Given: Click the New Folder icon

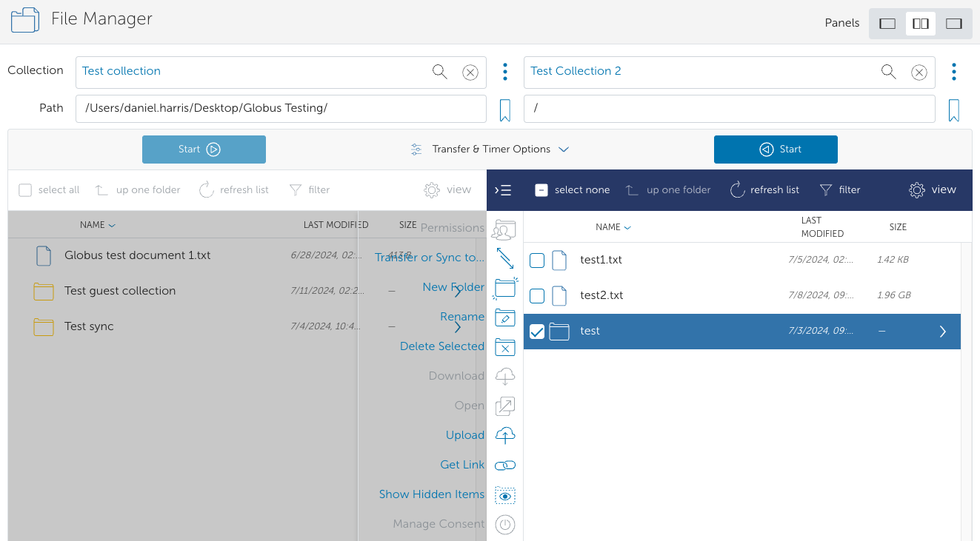Looking at the screenshot, I should tap(505, 288).
